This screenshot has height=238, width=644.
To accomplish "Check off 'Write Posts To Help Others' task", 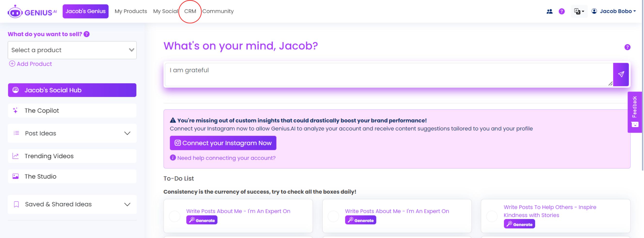I will coord(492,216).
